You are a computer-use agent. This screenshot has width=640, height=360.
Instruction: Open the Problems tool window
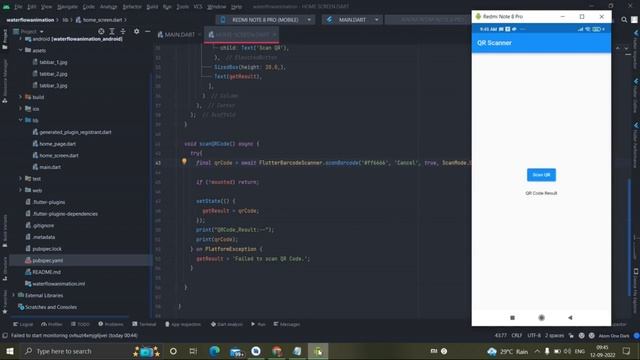pyautogui.click(x=111, y=324)
